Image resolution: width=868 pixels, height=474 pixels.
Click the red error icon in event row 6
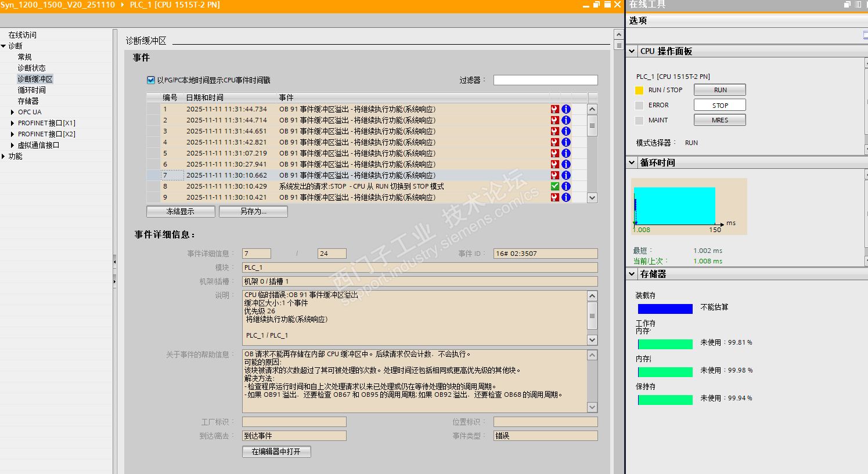click(555, 164)
